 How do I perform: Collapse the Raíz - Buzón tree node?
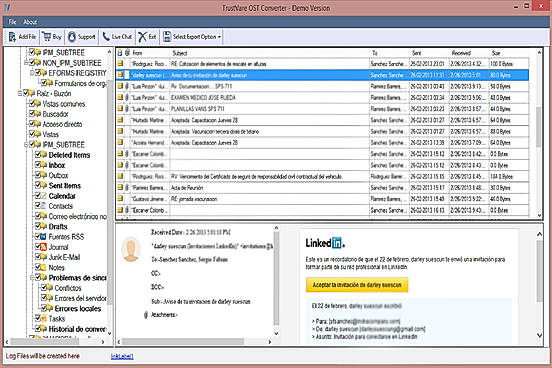pos(20,93)
